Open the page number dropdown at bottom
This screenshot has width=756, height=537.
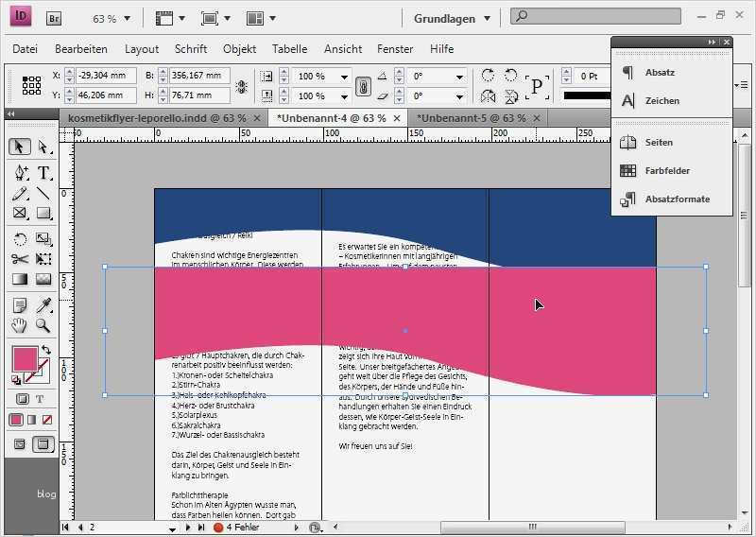tap(172, 528)
